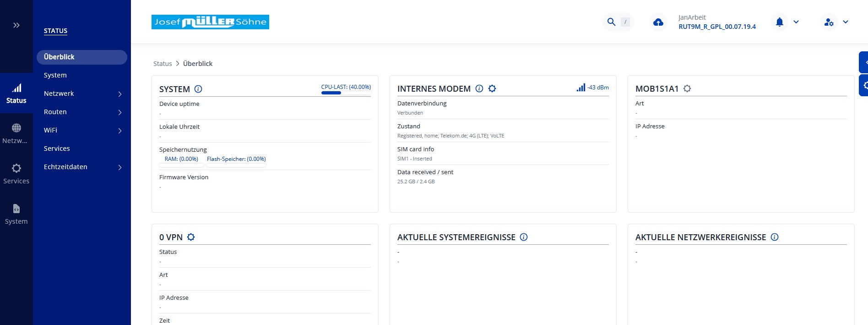Expand the collapsed sidebar with double chevron

(16, 25)
